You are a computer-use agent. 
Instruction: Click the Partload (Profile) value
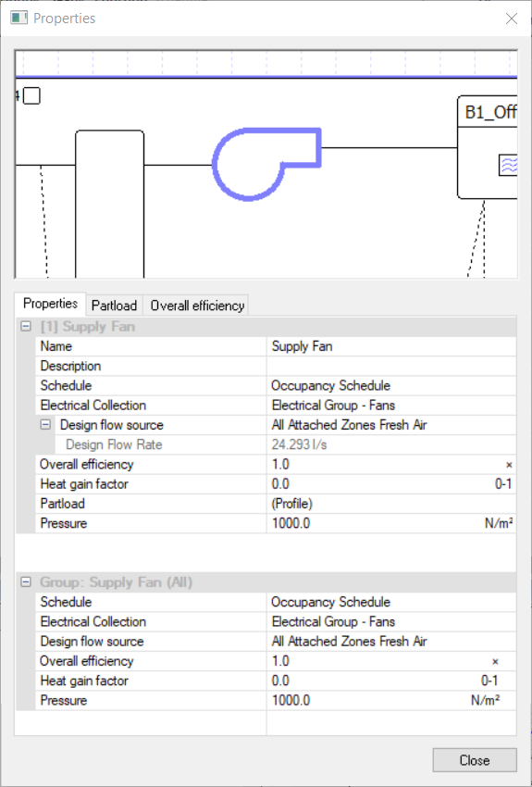point(391,504)
